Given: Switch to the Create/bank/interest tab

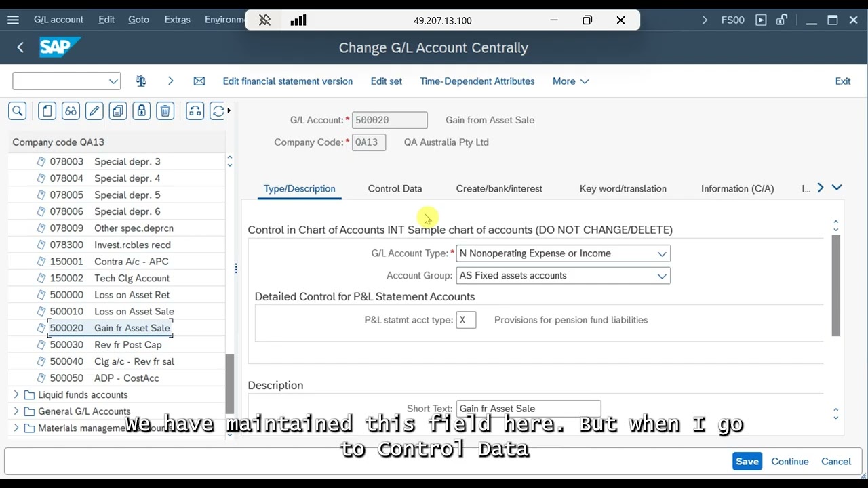Looking at the screenshot, I should click(x=499, y=189).
